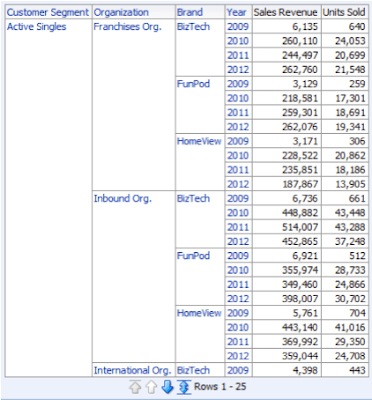
Task: Open the International Org. link
Action: pos(132,370)
